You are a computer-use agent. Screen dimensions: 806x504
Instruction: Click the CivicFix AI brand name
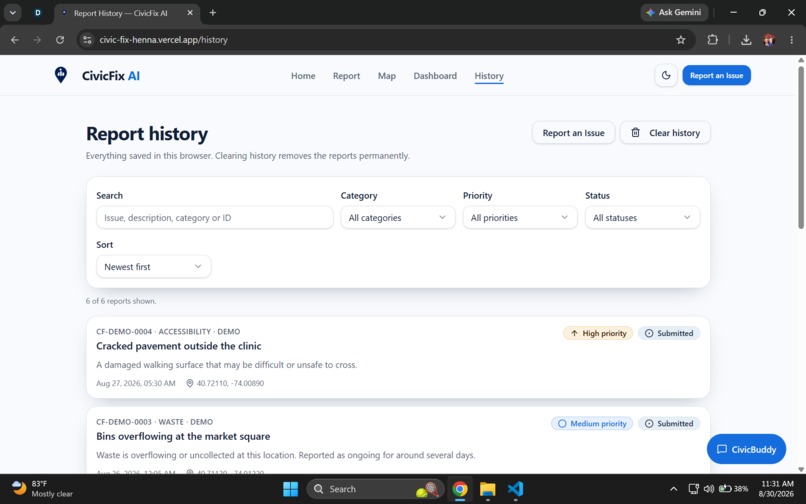[x=111, y=76]
